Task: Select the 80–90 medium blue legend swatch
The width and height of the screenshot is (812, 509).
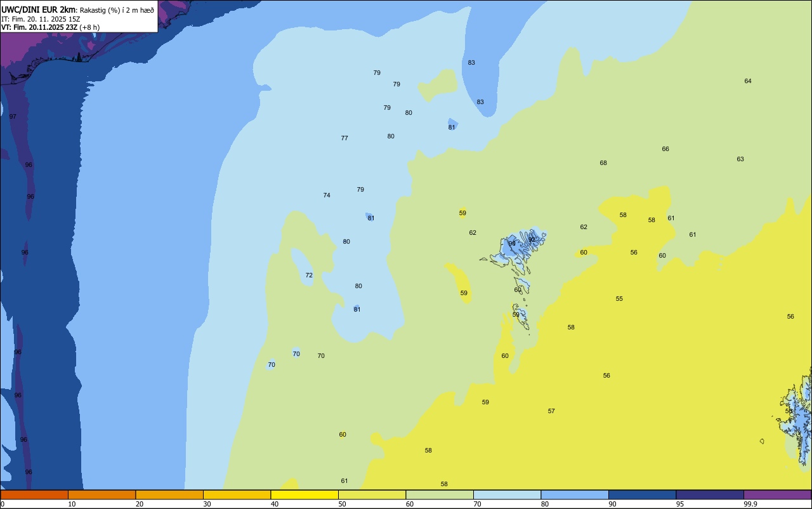Action: pos(575,494)
